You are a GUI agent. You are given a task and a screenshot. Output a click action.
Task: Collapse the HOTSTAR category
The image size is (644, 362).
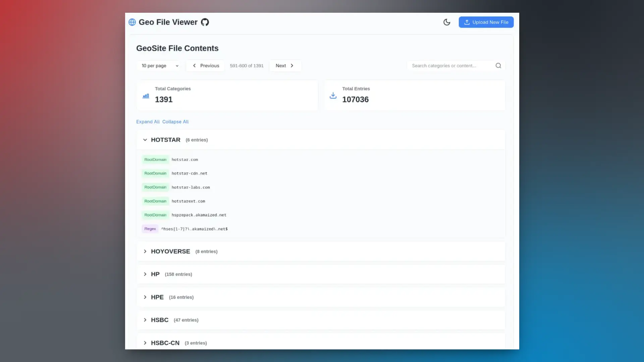[x=145, y=140]
